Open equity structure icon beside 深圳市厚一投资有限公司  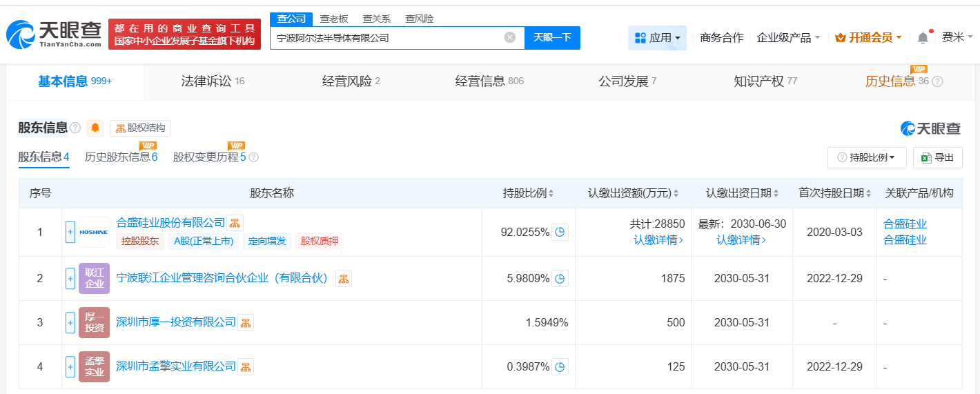(x=246, y=322)
